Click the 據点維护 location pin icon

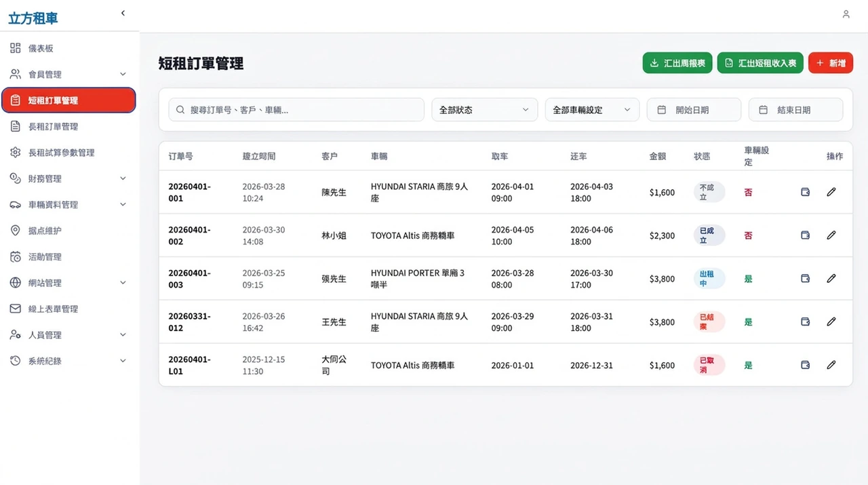(15, 231)
